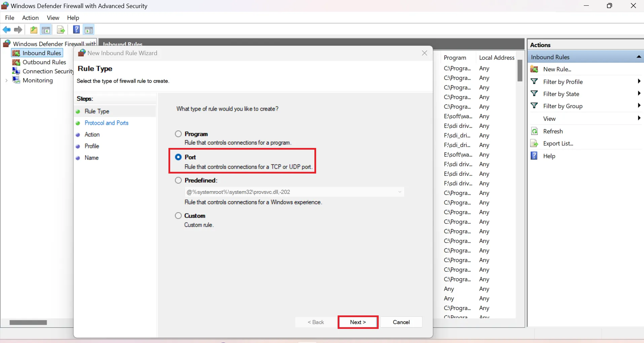Click the Up one level folder icon

tap(34, 30)
